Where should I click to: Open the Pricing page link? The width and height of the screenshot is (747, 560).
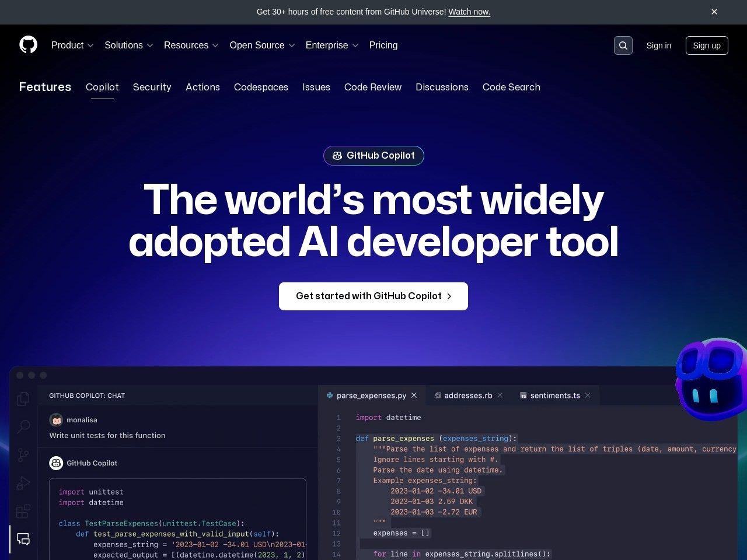[x=383, y=45]
